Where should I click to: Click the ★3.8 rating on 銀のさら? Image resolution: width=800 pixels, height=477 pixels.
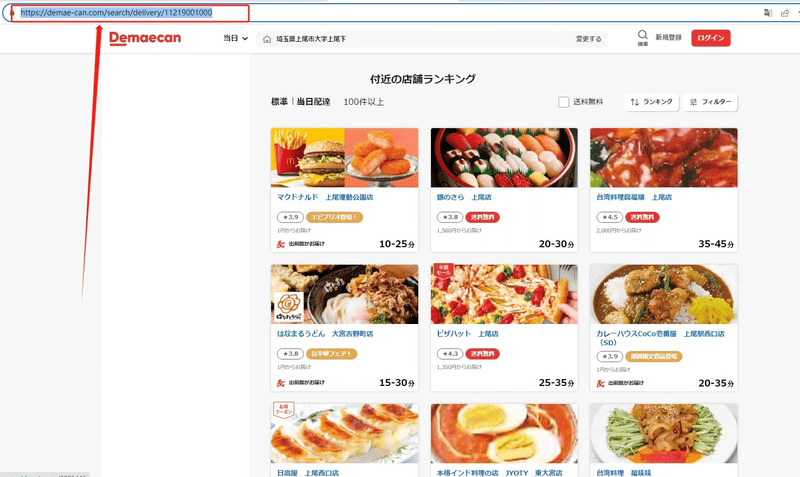tap(450, 217)
